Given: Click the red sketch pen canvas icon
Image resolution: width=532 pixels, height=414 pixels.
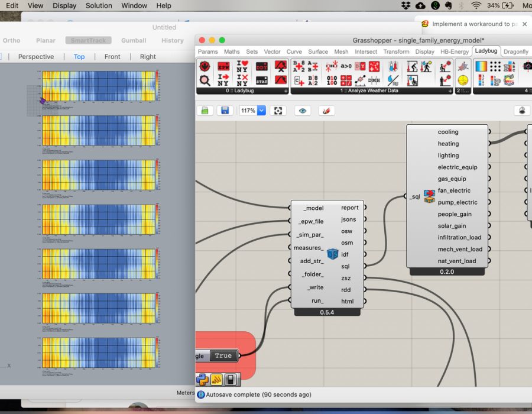Looking at the screenshot, I should pos(326,111).
